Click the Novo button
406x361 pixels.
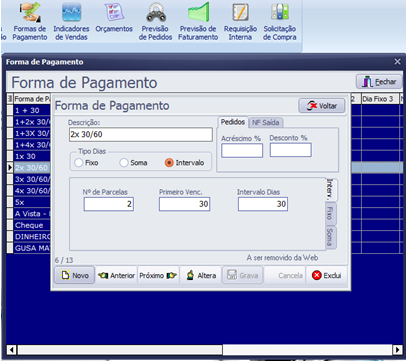(x=75, y=275)
